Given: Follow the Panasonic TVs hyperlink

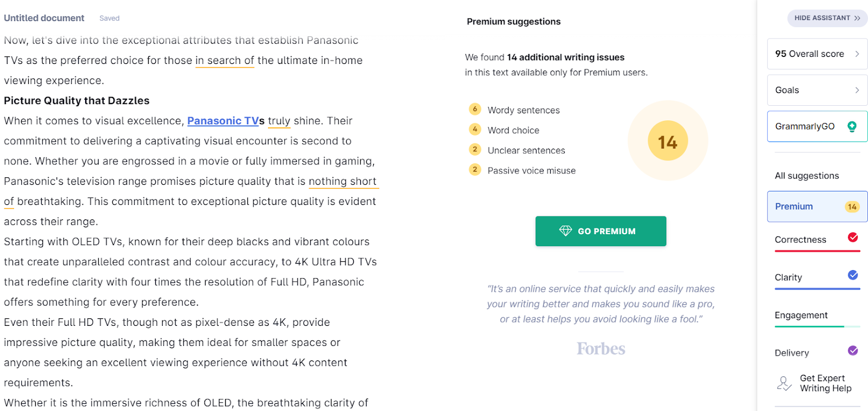Looking at the screenshot, I should [222, 121].
